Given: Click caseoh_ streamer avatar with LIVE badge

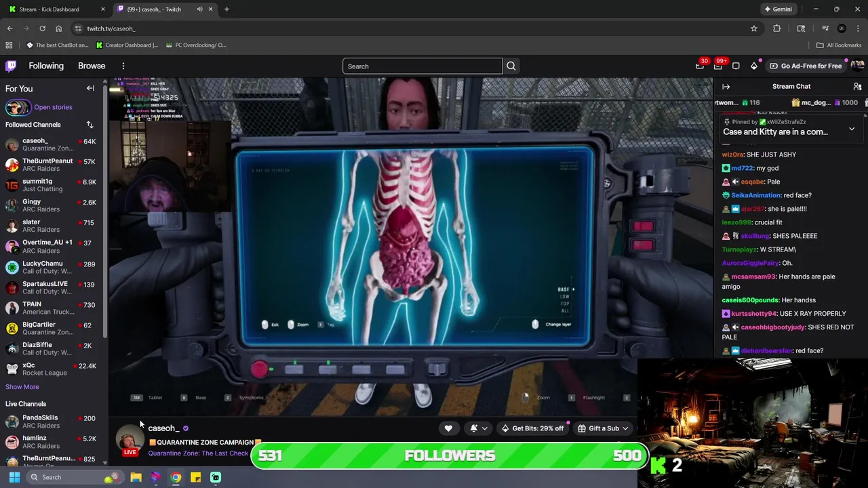Looking at the screenshot, I should pyautogui.click(x=129, y=439).
